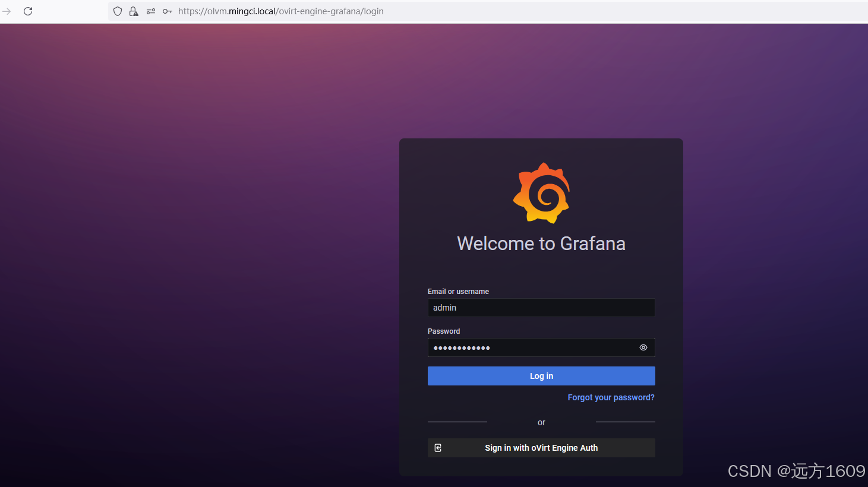Click the URL in the address bar
Image resolution: width=868 pixels, height=487 pixels.
281,11
